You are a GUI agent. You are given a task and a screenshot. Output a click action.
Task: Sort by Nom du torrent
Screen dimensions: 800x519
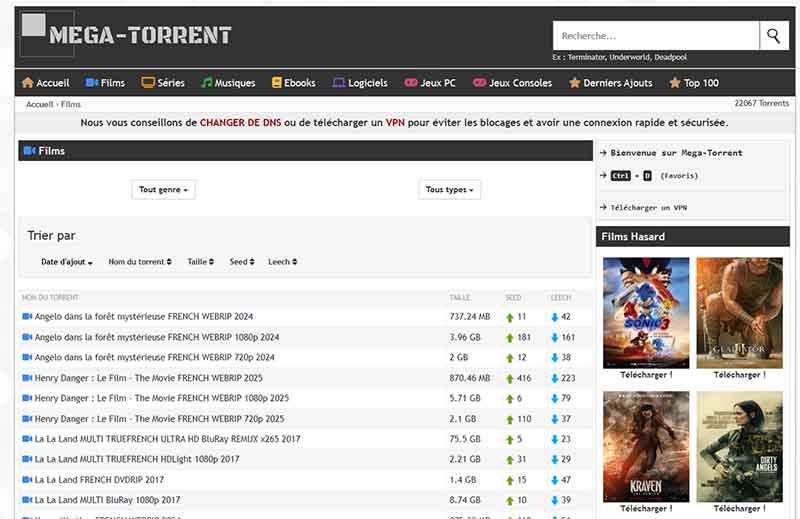pyautogui.click(x=140, y=262)
